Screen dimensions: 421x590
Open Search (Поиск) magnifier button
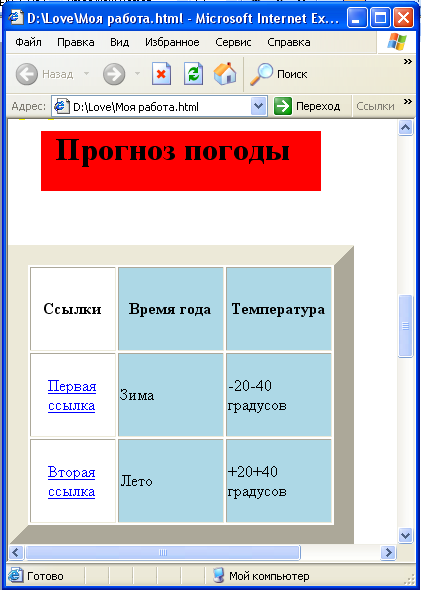[278, 74]
